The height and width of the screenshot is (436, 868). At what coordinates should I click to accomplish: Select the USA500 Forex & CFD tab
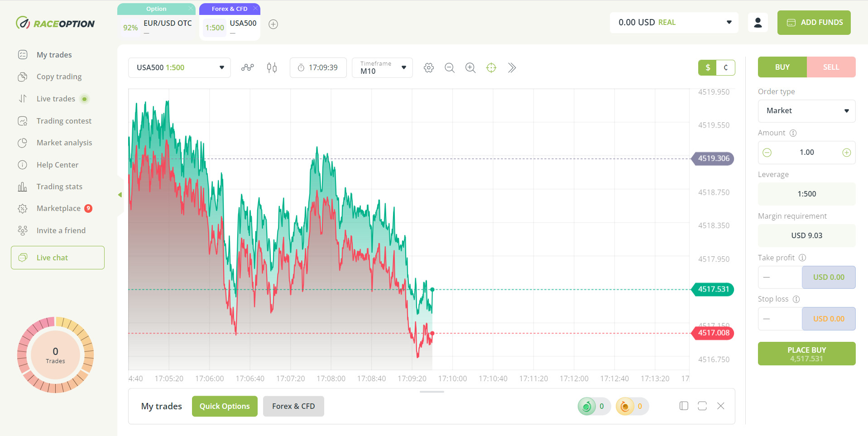[230, 23]
